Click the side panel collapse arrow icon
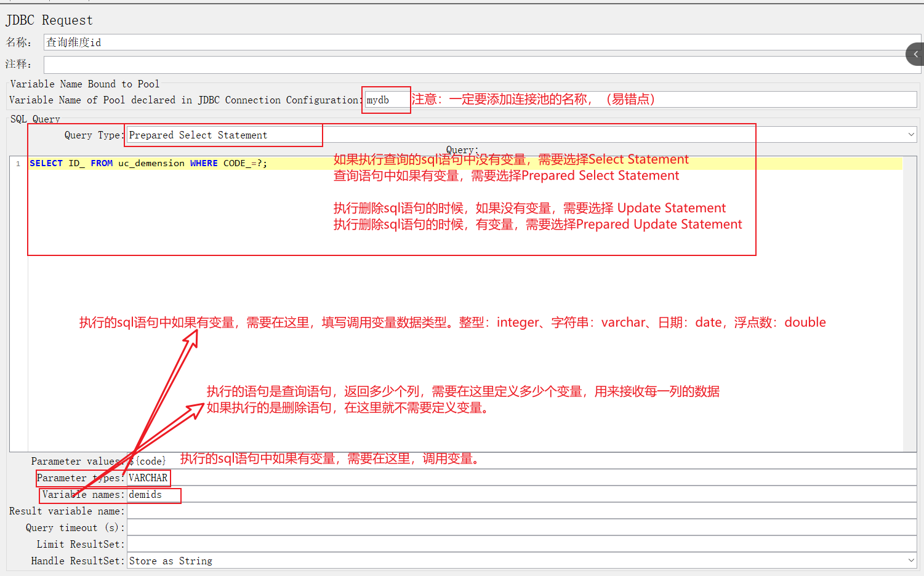Screen dimensions: 924x576 pos(915,54)
